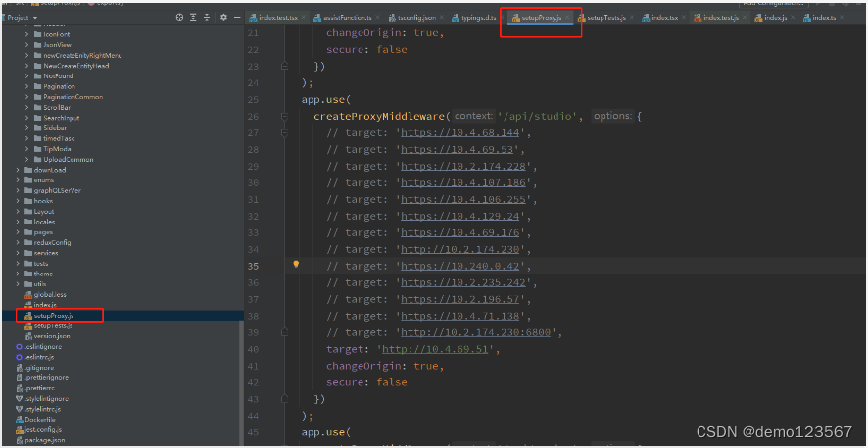This screenshot has width=868, height=448.
Task: Switch to the index.test.tsx tab
Action: (277, 18)
